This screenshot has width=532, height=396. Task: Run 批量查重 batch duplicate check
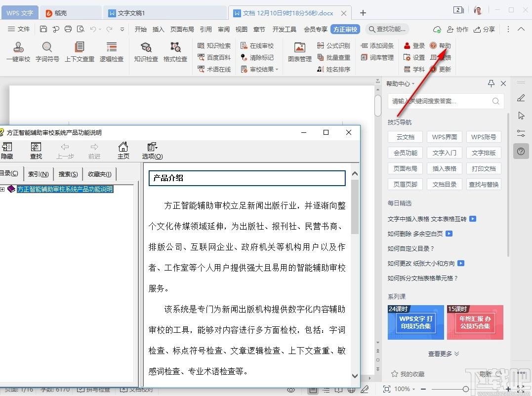tap(333, 57)
